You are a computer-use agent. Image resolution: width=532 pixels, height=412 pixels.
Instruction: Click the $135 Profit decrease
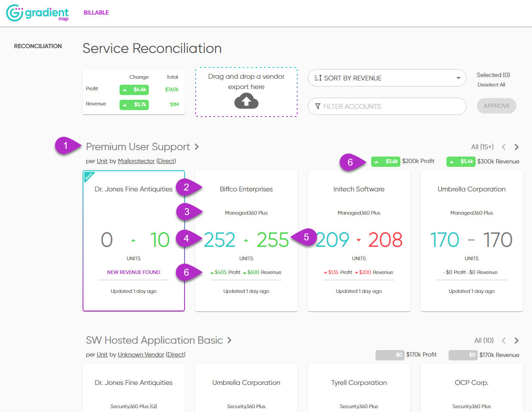click(338, 272)
